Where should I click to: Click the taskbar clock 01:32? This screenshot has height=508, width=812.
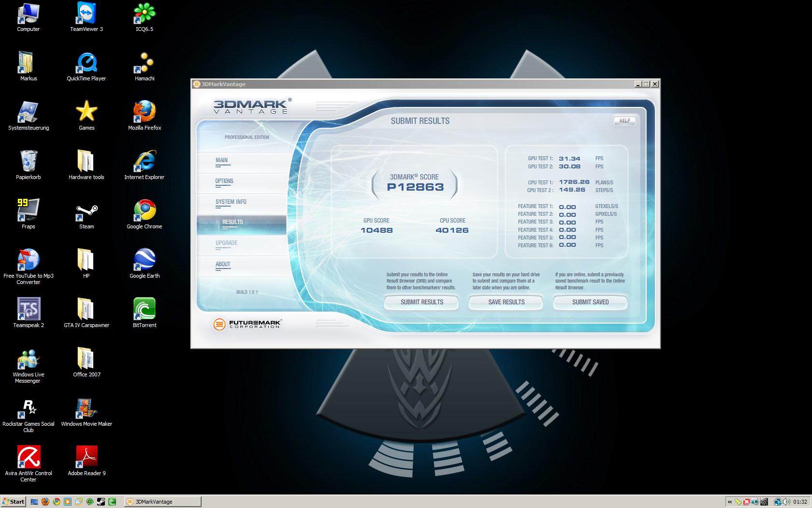(800, 502)
